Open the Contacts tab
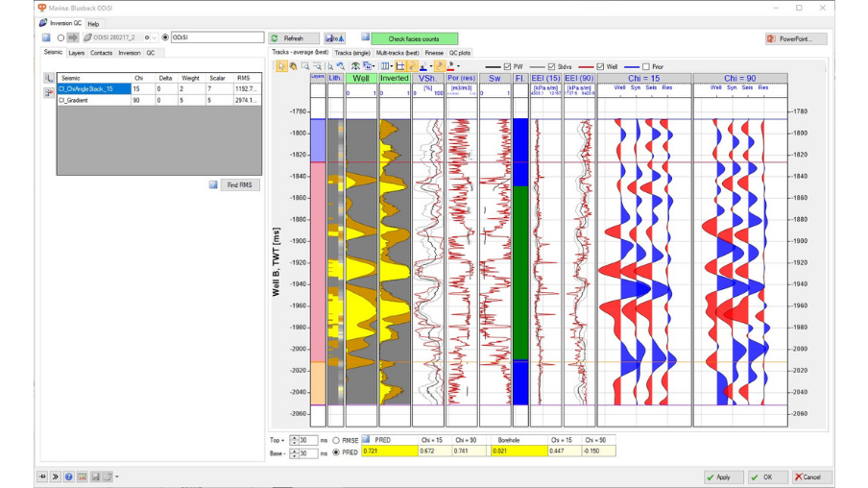Viewport: 868px width, 488px height. [x=102, y=53]
